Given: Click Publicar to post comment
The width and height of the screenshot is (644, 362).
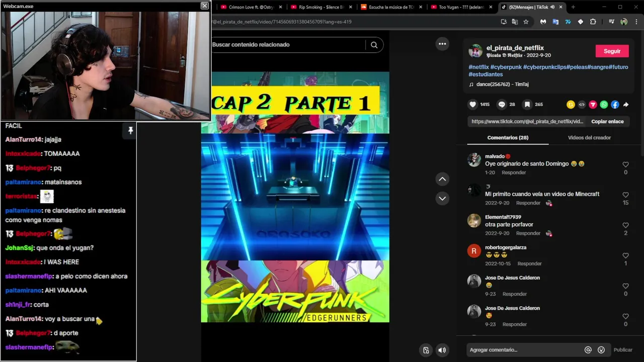Looking at the screenshot, I should coord(623,350).
